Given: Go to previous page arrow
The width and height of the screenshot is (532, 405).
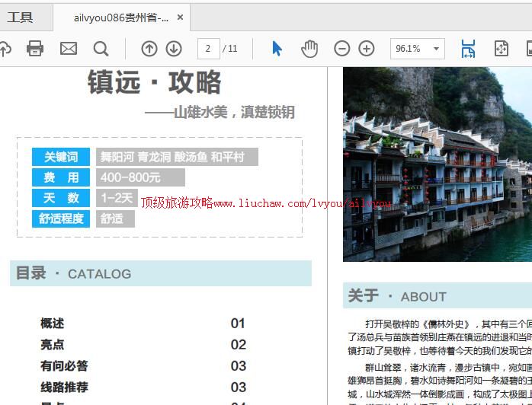Looking at the screenshot, I should (x=149, y=49).
